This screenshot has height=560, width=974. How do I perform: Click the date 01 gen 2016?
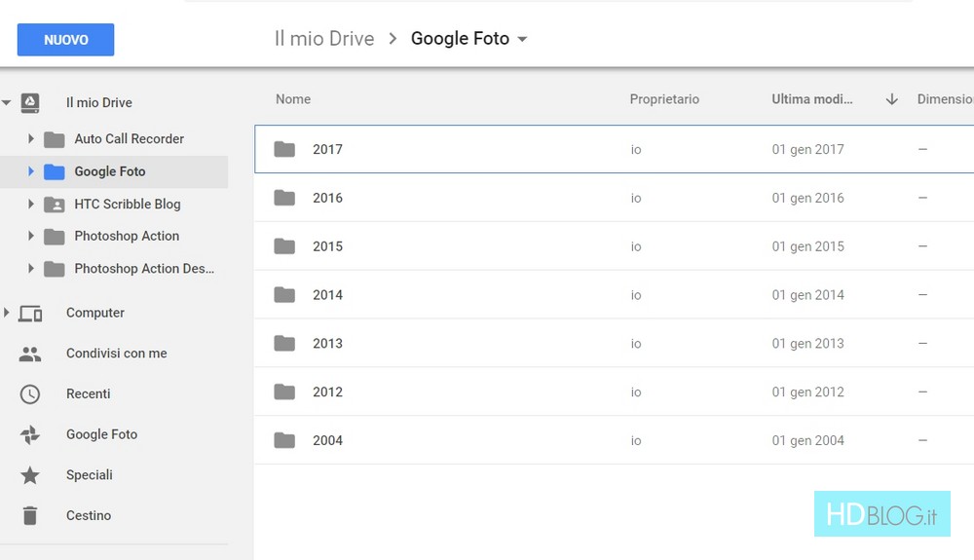click(x=807, y=198)
